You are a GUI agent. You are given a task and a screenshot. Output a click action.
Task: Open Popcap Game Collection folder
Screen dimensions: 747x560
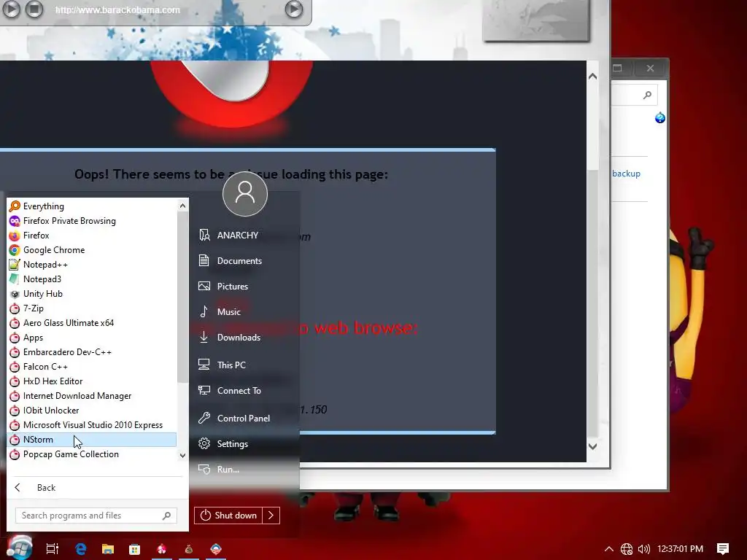(x=91, y=454)
